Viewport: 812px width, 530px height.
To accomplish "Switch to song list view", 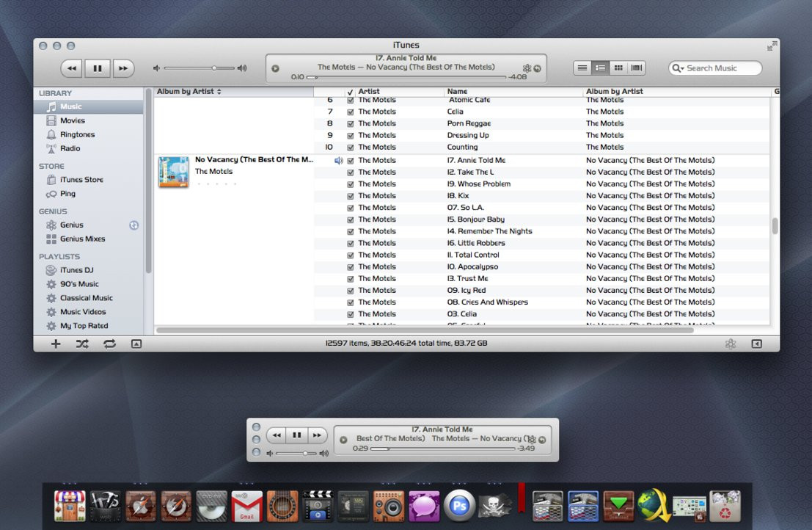I will (582, 68).
